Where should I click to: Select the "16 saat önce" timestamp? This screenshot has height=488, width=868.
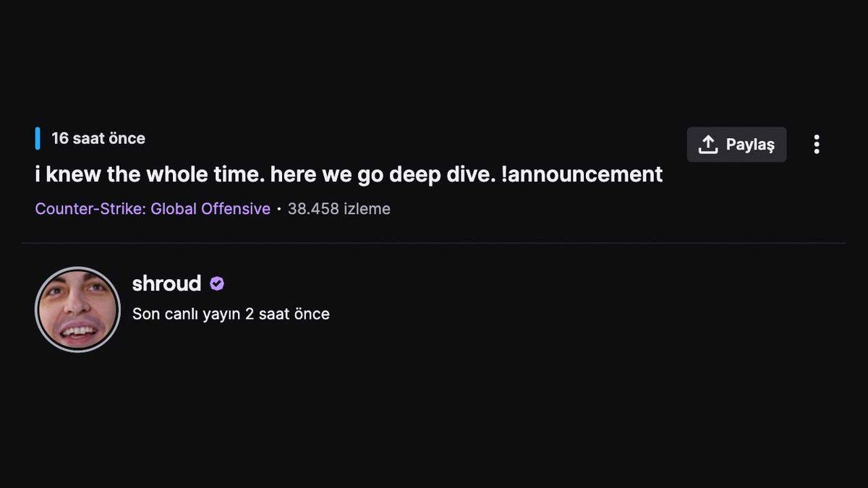98,138
